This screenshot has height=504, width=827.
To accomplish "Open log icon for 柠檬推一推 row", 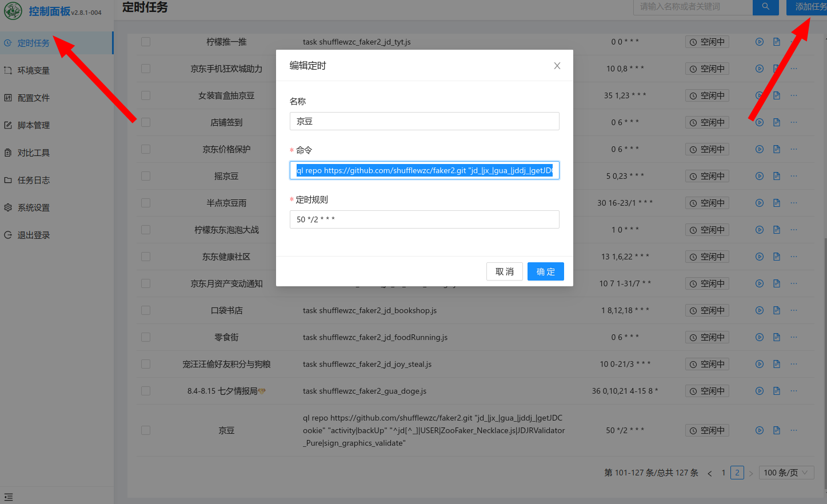I will 777,42.
